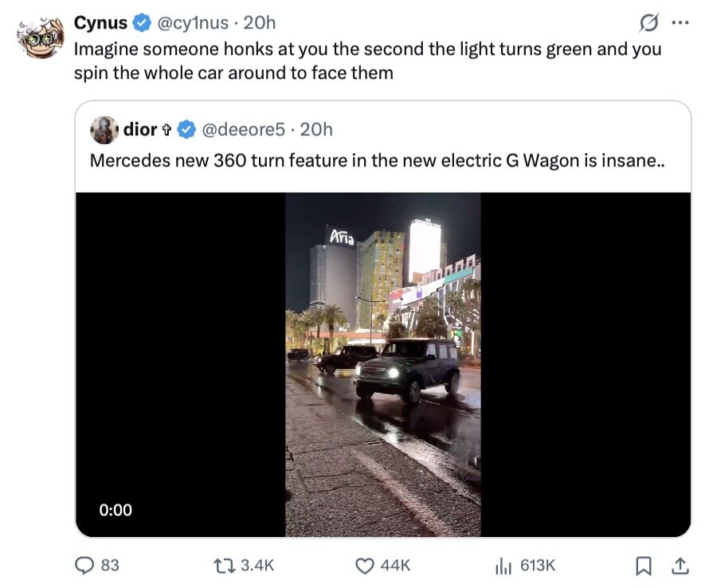Open view analytics bar chart icon

tap(503, 565)
